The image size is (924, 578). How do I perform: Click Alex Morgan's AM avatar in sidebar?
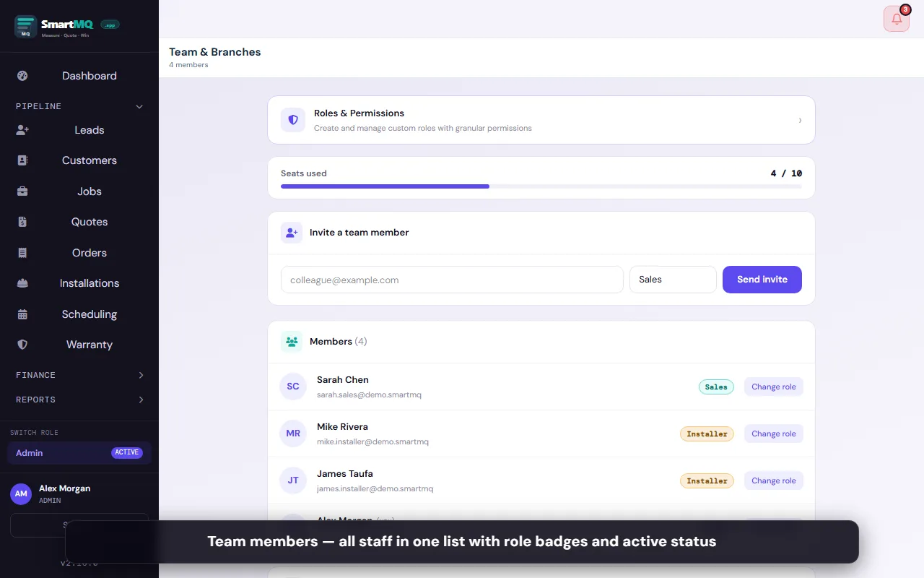[21, 494]
